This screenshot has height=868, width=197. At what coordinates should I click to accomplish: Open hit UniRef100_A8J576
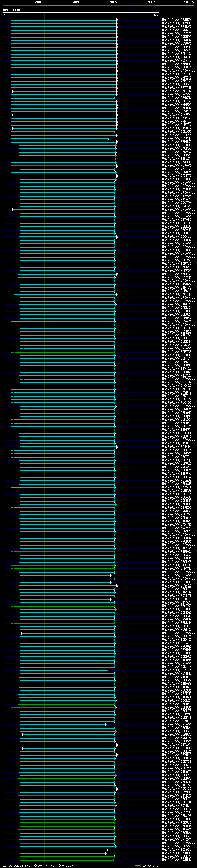pyautogui.click(x=177, y=20)
